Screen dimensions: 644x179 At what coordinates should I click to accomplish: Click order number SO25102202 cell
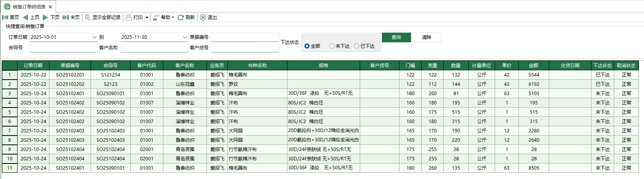pyautogui.click(x=70, y=84)
